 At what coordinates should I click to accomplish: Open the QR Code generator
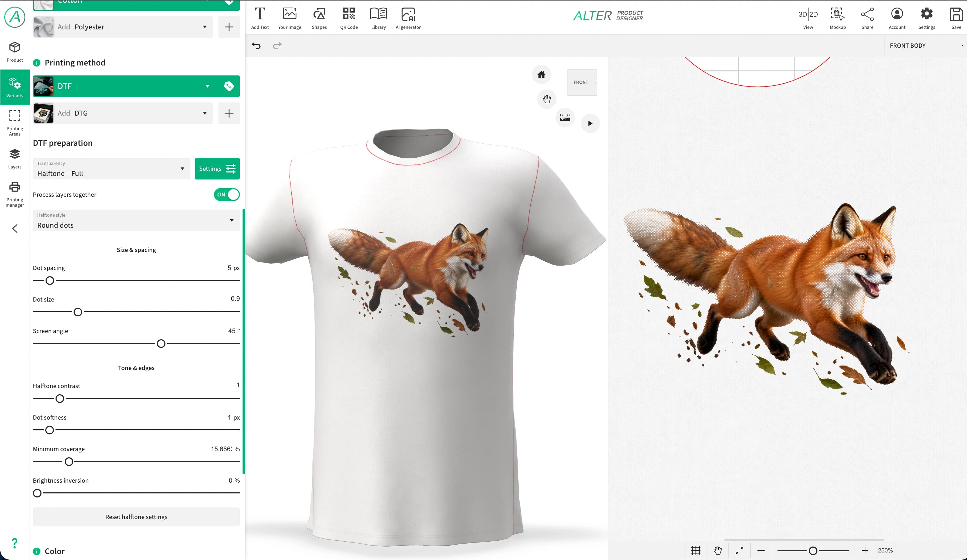348,18
